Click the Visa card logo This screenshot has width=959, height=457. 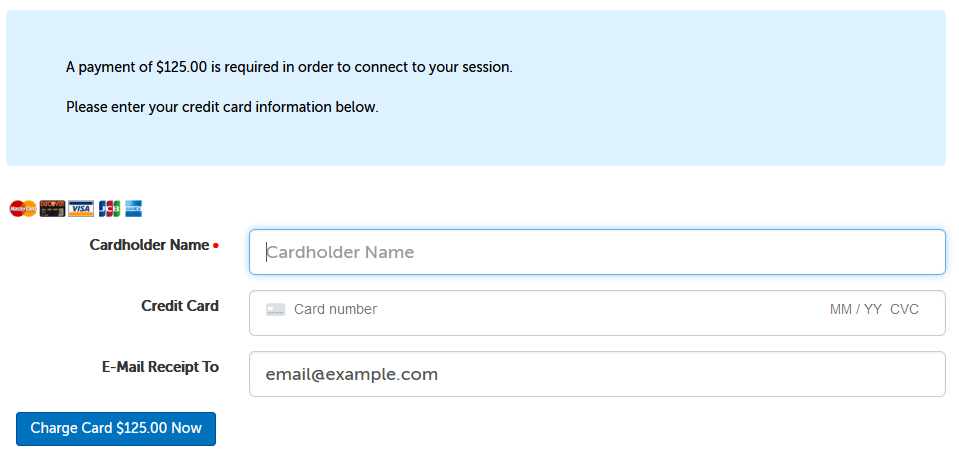(81, 209)
